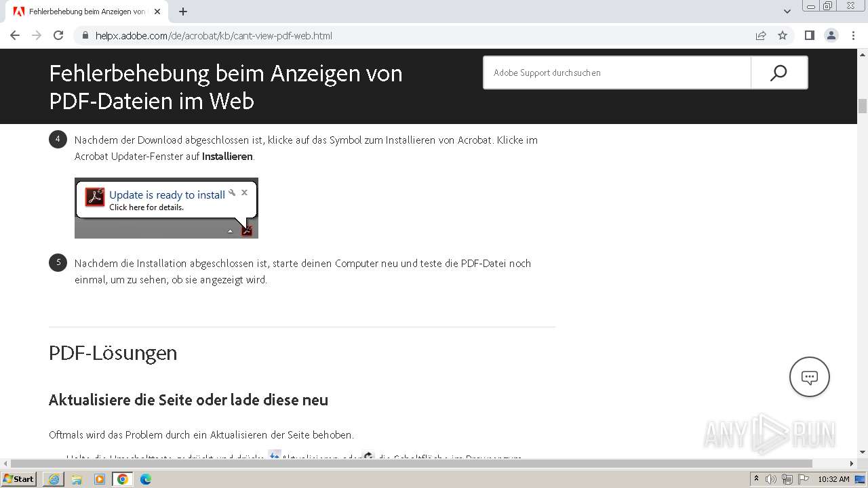Click the bold word Installieren

click(227, 157)
